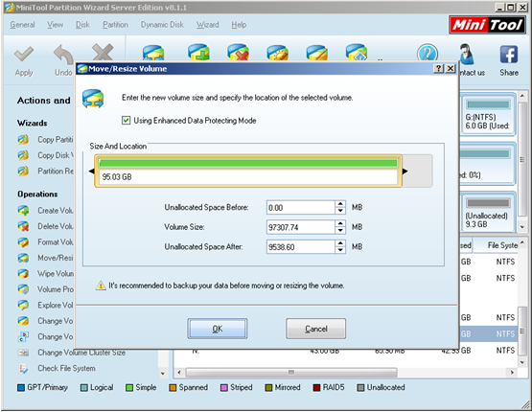Toggle Using Enhanced Data Protecting Mode checkbox
532x412 pixels.
pos(126,121)
